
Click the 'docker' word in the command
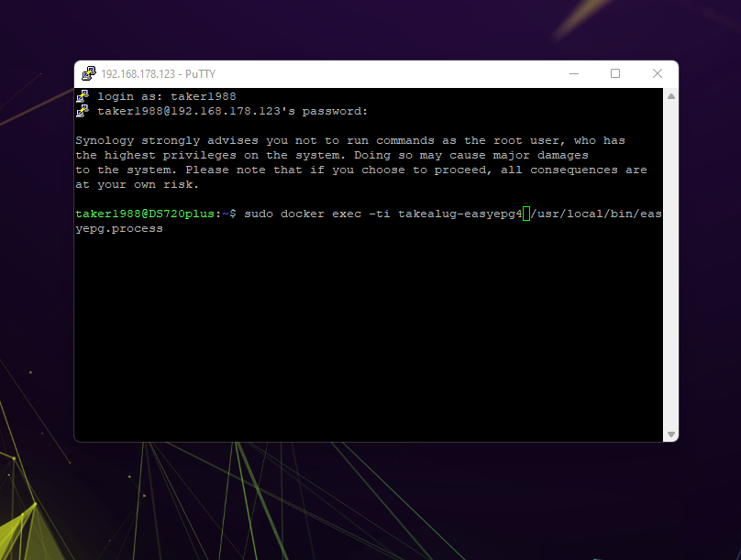303,214
